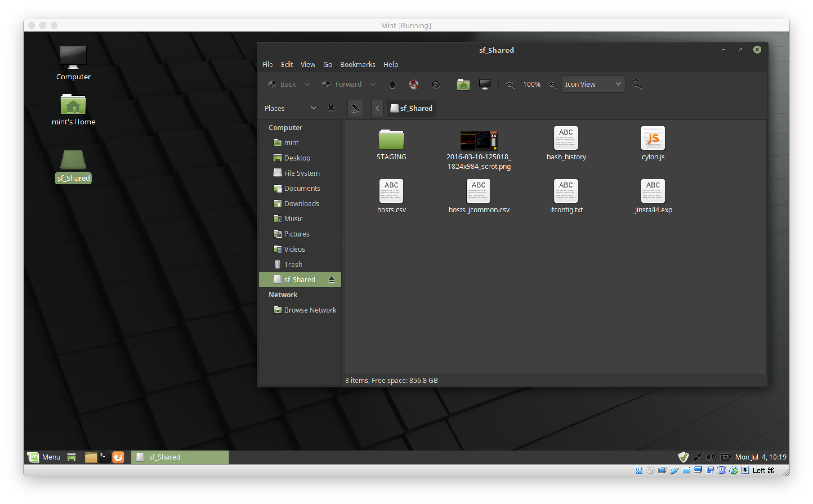Close the Places sidebar
Screen dimensions: 813x504
(x=331, y=108)
